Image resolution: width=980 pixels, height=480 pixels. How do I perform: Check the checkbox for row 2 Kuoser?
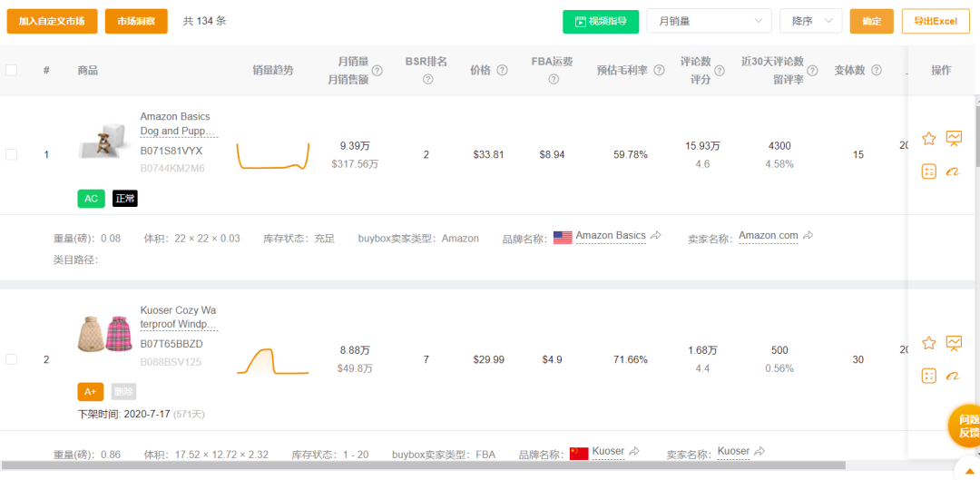[11, 359]
